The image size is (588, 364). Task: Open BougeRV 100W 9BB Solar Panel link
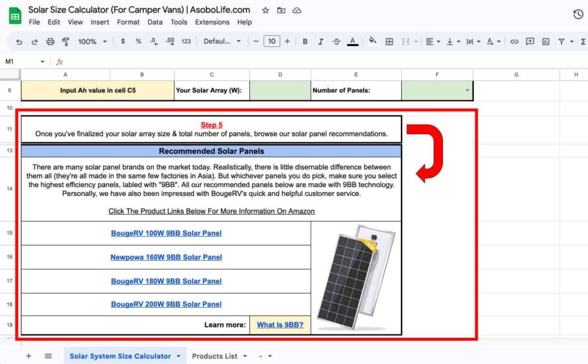point(166,233)
